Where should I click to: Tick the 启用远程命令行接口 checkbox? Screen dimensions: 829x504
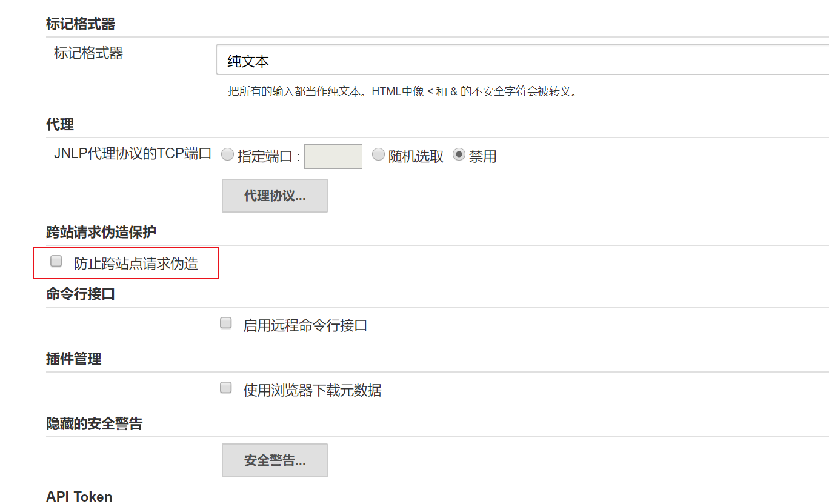[x=226, y=323]
